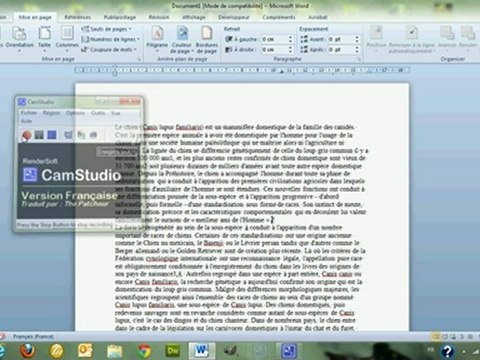Open CamStudio Région menu
Viewport: 480px width, 360px height.
tap(51, 113)
